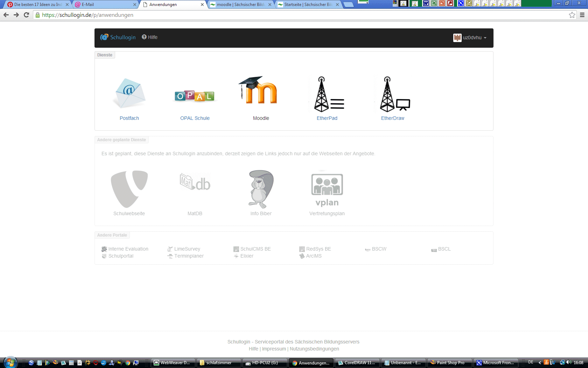Click the Windows Start orb
588x368 pixels.
click(10, 362)
